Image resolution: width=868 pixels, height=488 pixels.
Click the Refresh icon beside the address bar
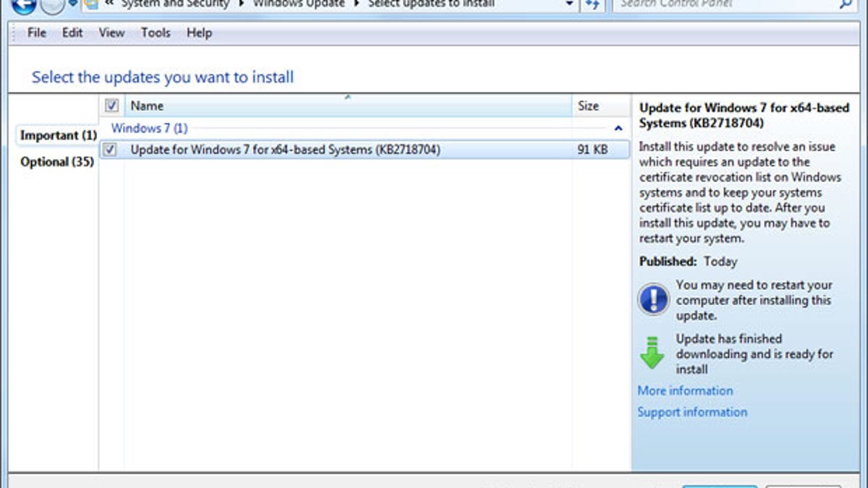(592, 4)
